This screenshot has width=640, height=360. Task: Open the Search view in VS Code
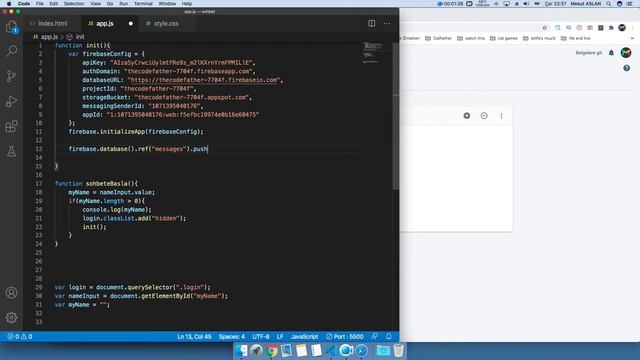[x=11, y=51]
